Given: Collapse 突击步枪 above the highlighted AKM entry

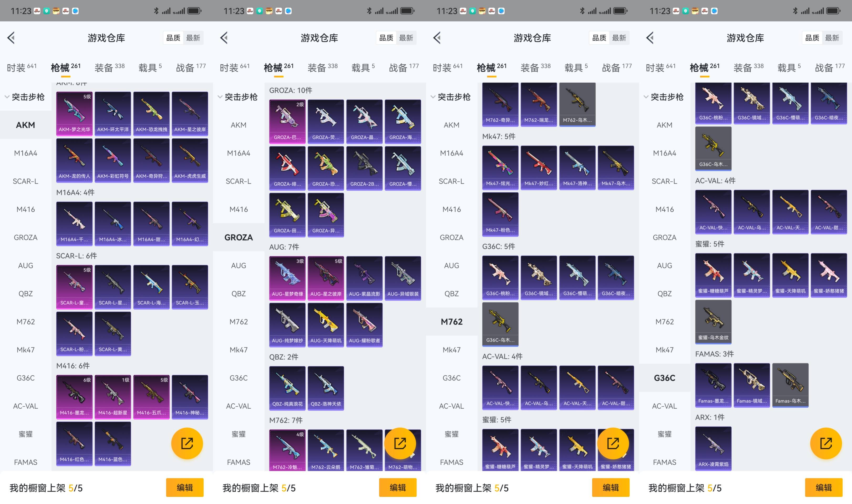Looking at the screenshot, I should tap(25, 97).
